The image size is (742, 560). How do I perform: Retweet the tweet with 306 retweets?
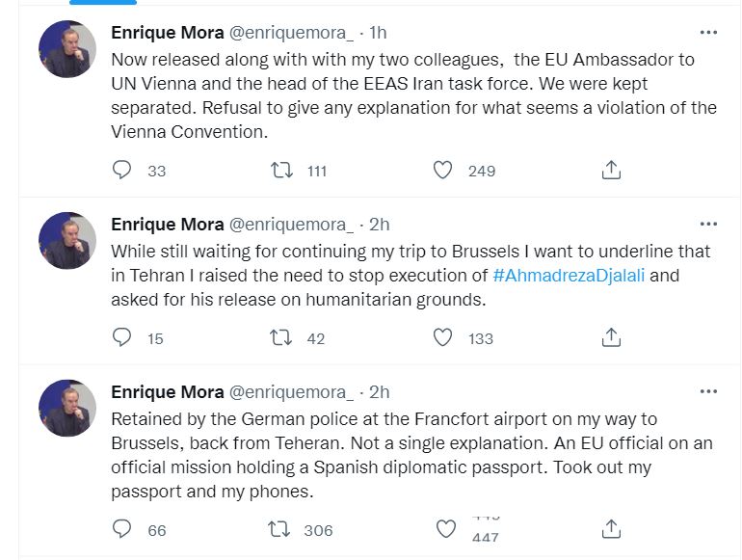(x=280, y=529)
